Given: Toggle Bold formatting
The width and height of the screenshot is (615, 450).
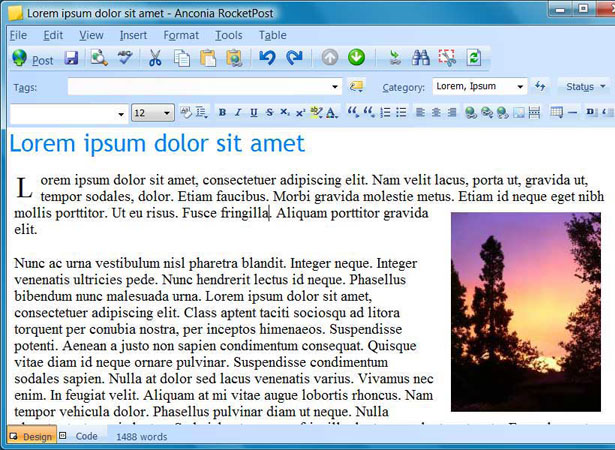Looking at the screenshot, I should [222, 113].
